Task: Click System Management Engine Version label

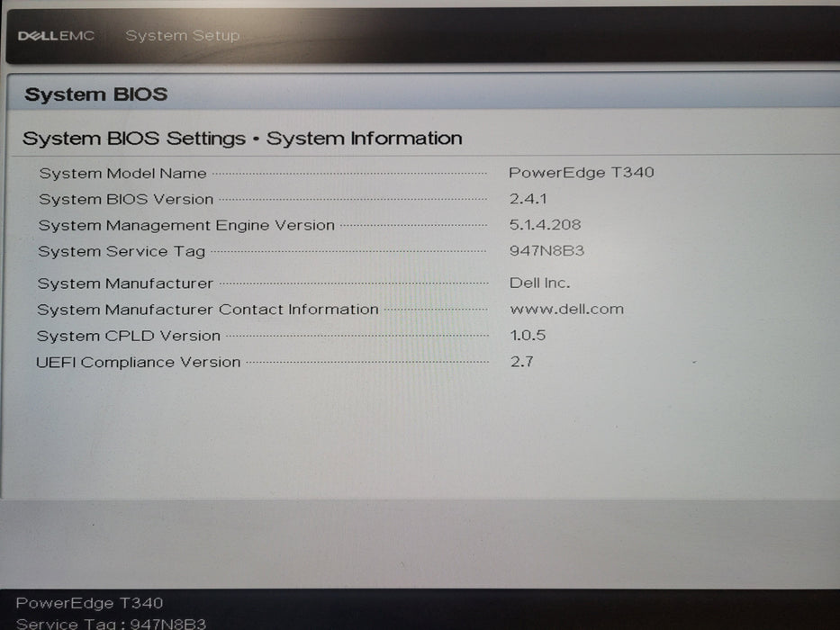Action: pos(186,226)
